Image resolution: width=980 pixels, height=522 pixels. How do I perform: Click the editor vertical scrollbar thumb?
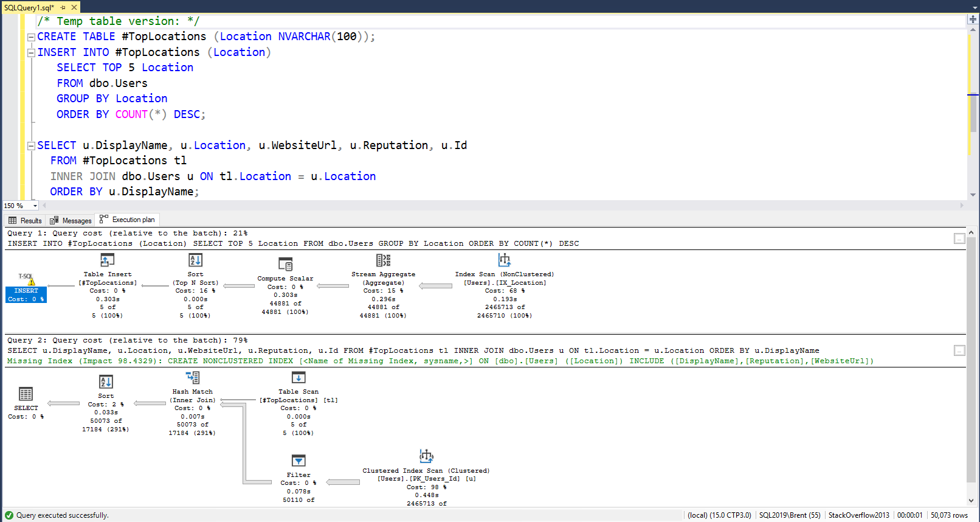coord(973,113)
